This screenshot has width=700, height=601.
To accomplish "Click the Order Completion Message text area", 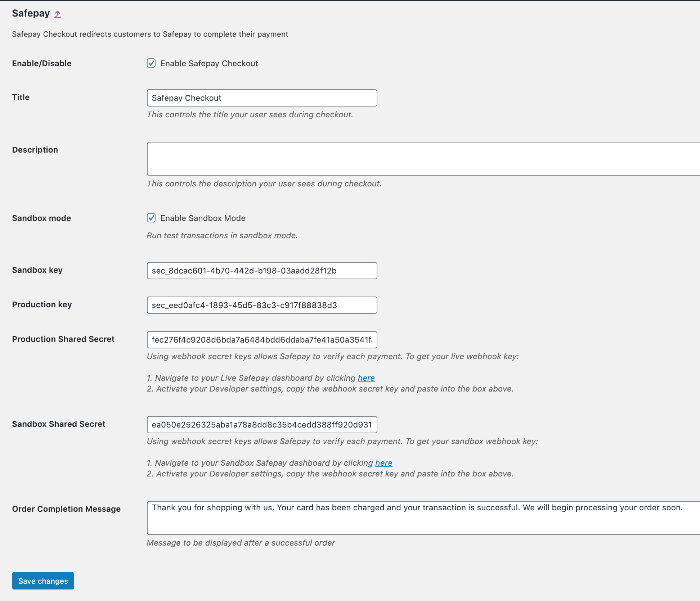I will pyautogui.click(x=423, y=518).
